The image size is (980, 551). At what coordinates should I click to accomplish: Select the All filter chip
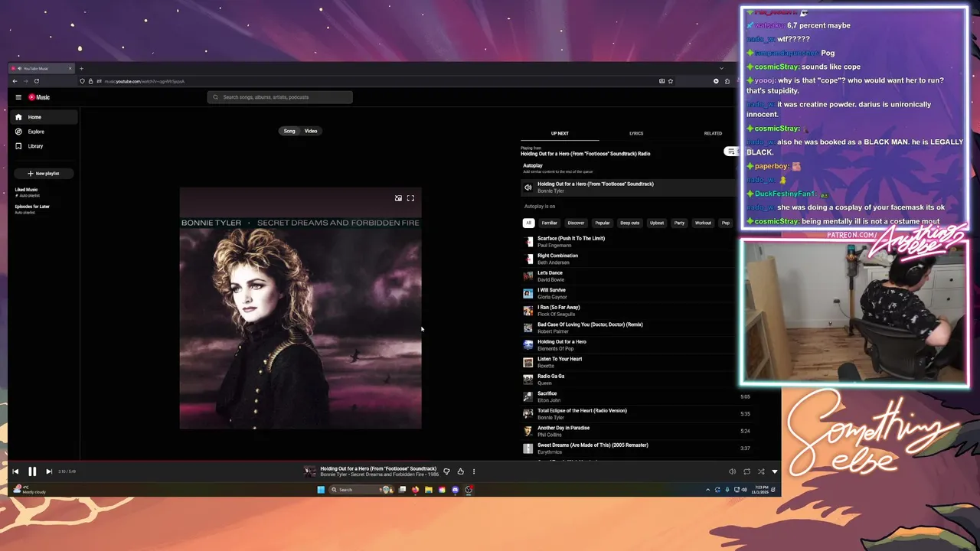(x=528, y=223)
